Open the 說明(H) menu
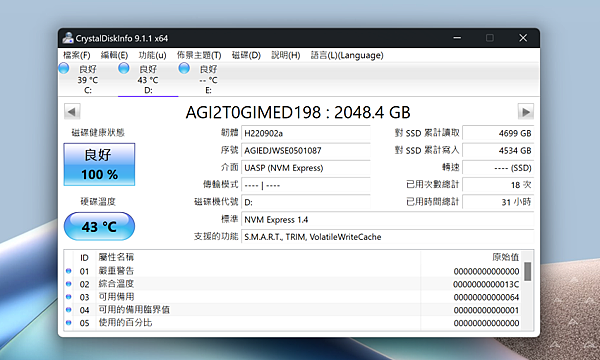This screenshot has width=600, height=360. 285,55
